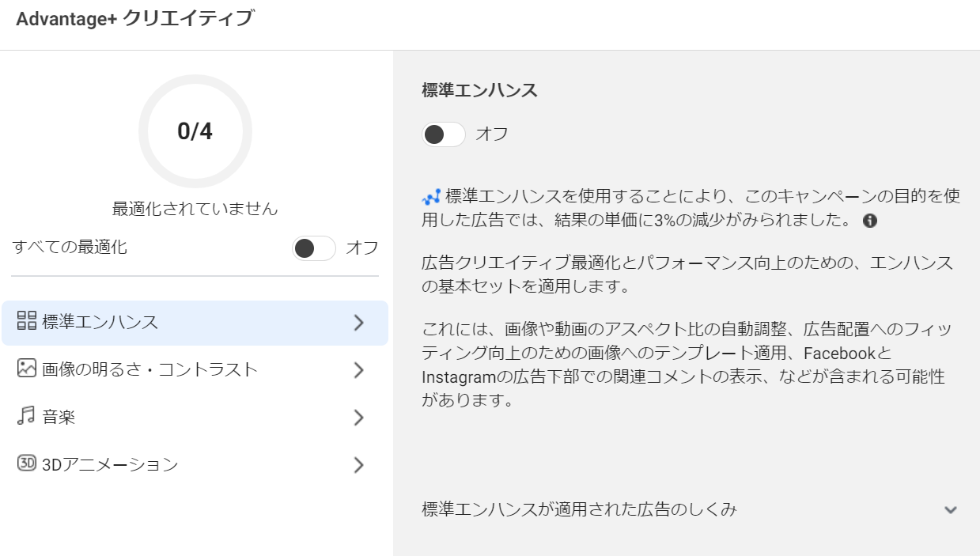Click the 3D アニメーション icon

[x=26, y=463]
